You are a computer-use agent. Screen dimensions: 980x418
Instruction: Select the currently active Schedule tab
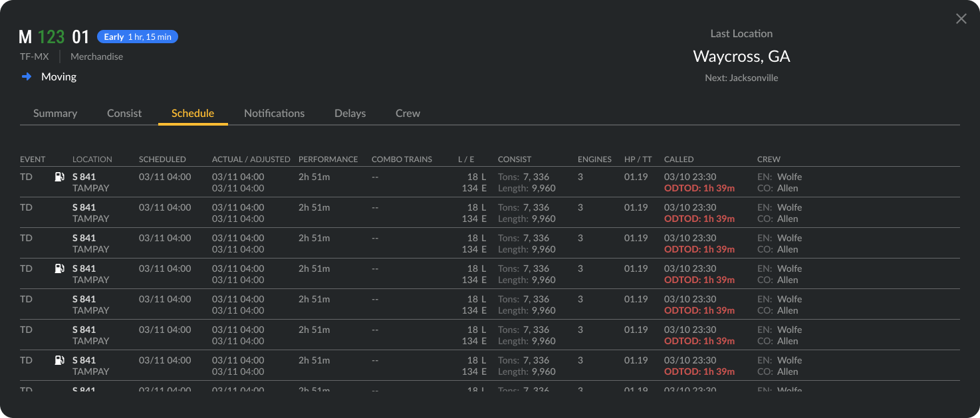(192, 113)
